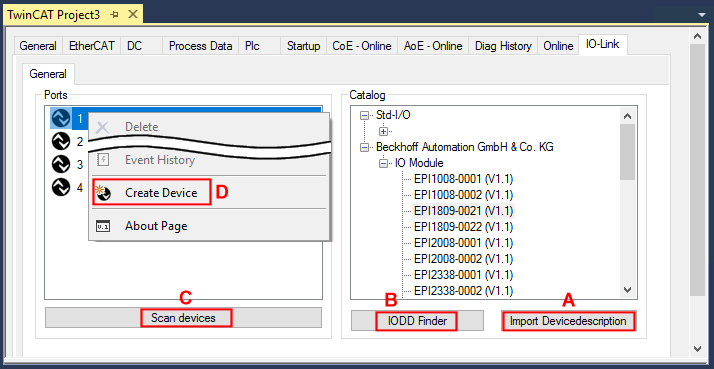
Task: Select EPI1809-0021 (V1.1) in catalog
Action: [464, 211]
